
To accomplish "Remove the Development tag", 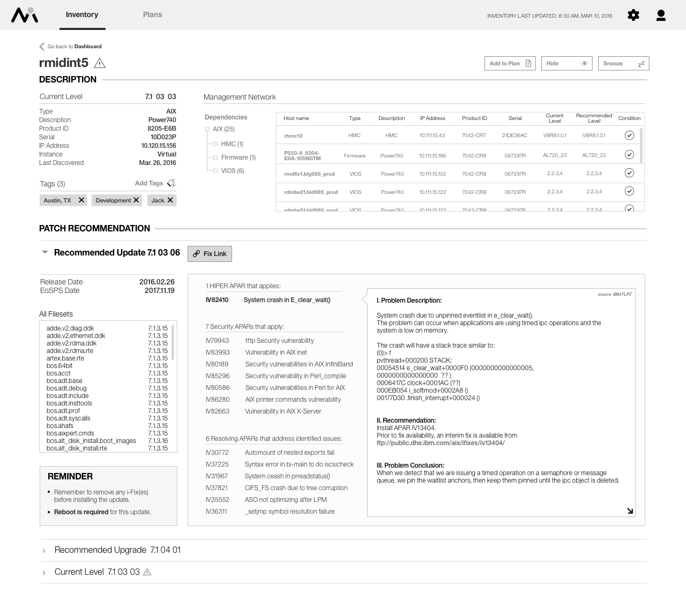I will click(x=136, y=200).
